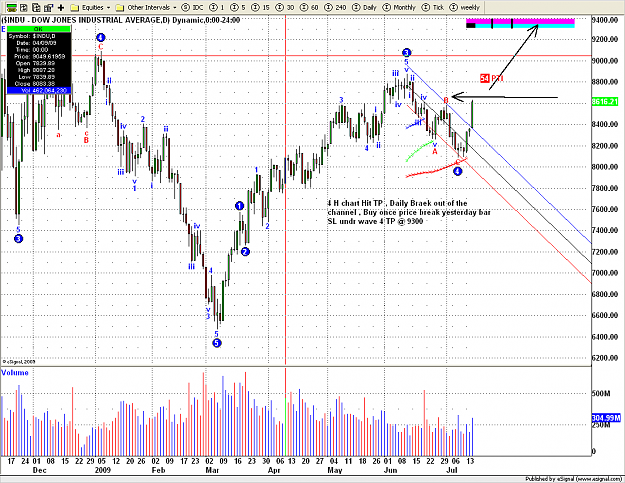
Task: Click the 2009 year label on time axis
Action: point(102,471)
